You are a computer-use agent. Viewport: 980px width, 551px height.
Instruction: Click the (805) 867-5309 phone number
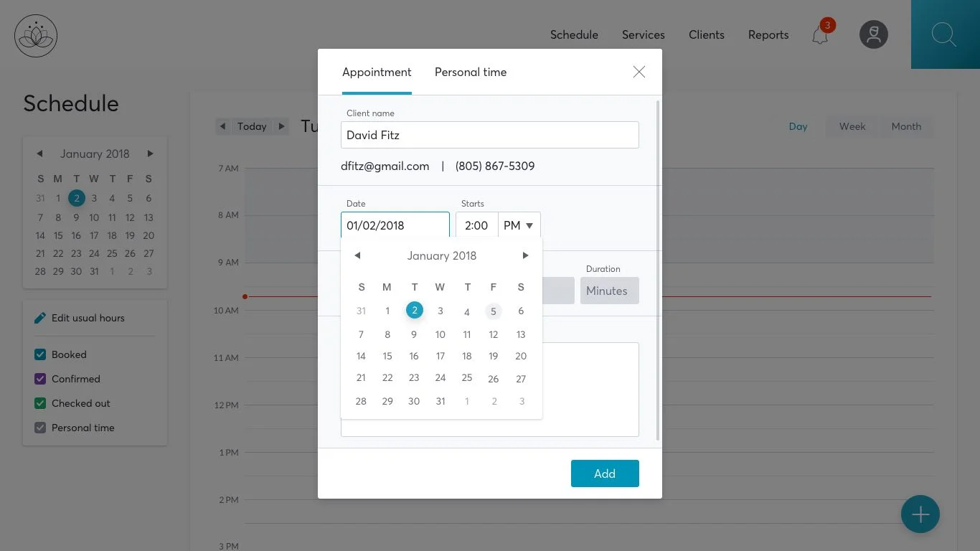pyautogui.click(x=495, y=166)
